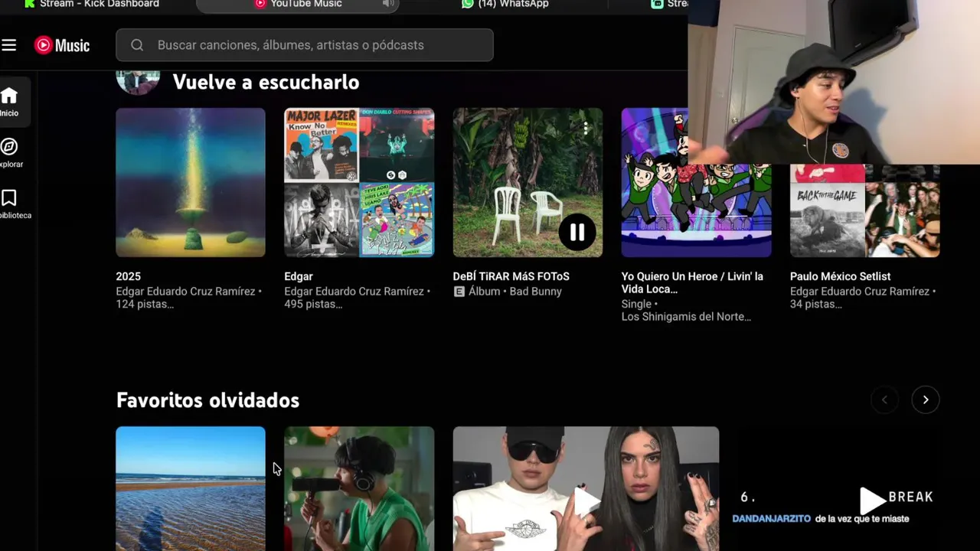Switch to the WhatsApp browser tab

(505, 4)
